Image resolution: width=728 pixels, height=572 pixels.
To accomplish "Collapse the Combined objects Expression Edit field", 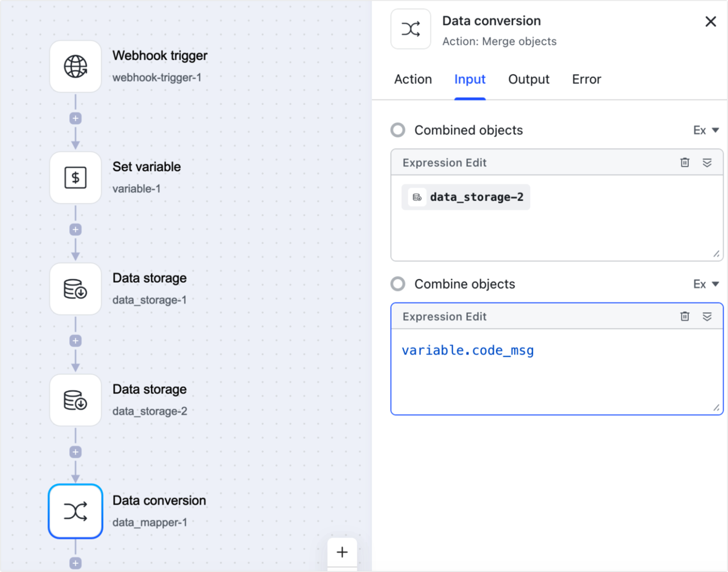I will click(707, 162).
